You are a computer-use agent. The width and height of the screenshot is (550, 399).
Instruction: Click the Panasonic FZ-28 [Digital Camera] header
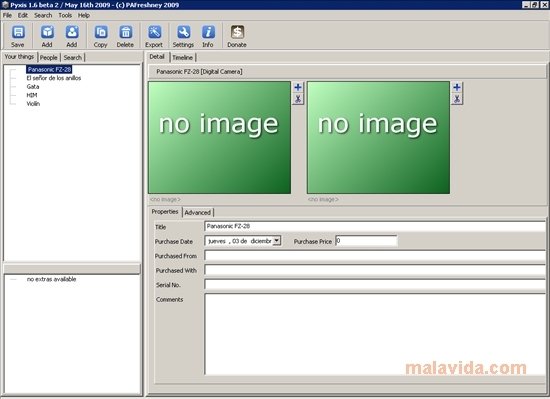pos(347,72)
